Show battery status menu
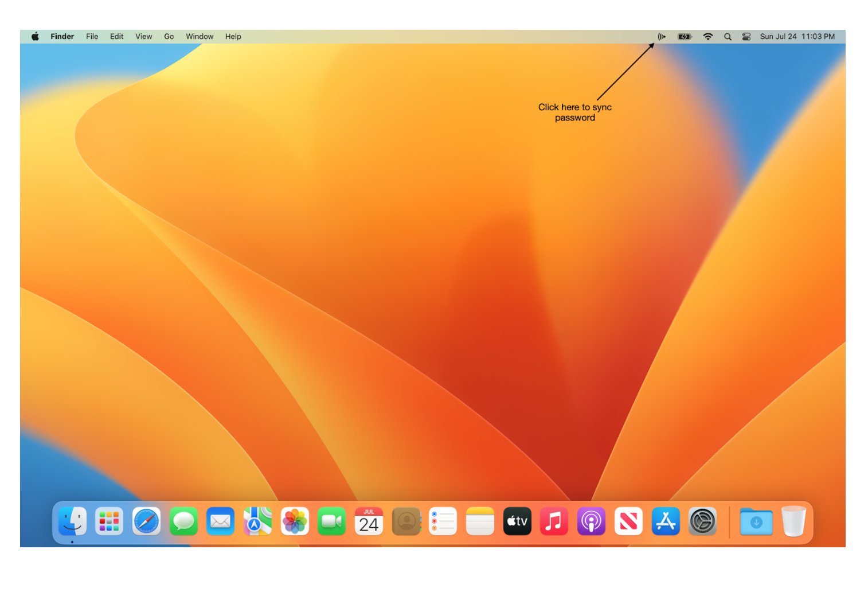This screenshot has width=868, height=592. (x=685, y=37)
